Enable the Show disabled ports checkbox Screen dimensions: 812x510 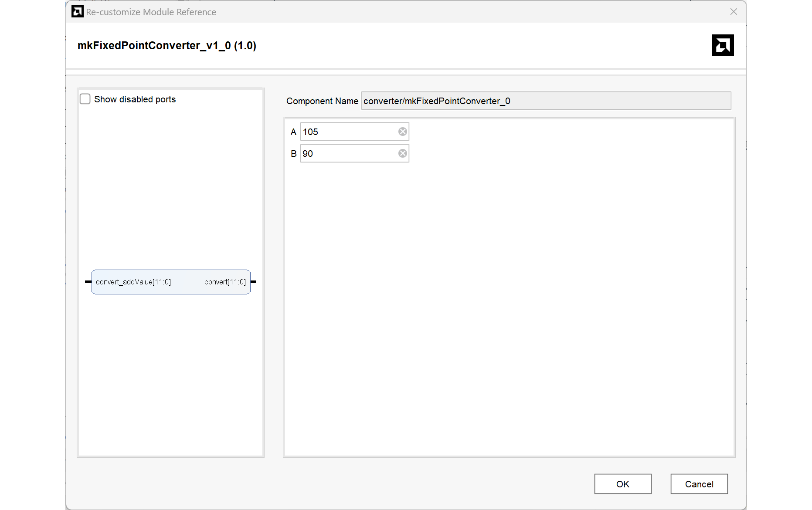coord(85,99)
